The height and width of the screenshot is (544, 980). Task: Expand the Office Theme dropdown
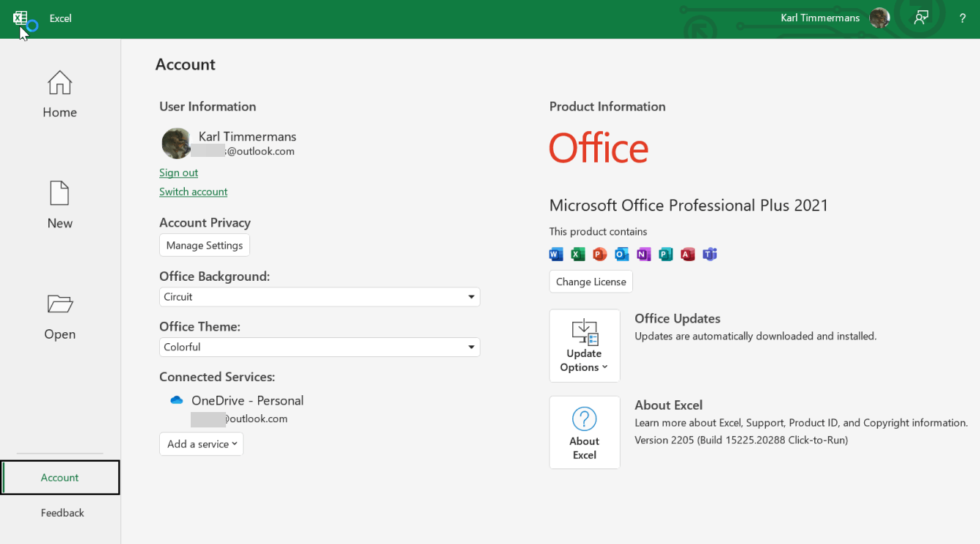(x=320, y=347)
